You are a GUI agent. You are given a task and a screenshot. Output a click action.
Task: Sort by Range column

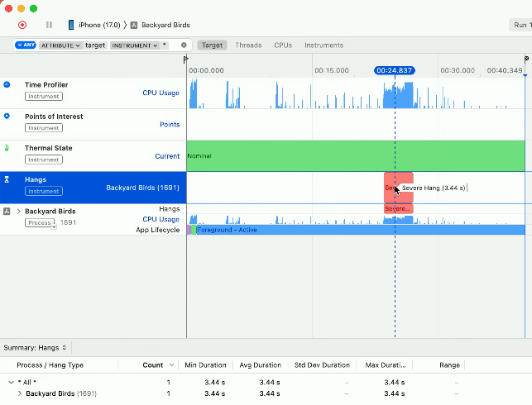point(449,365)
